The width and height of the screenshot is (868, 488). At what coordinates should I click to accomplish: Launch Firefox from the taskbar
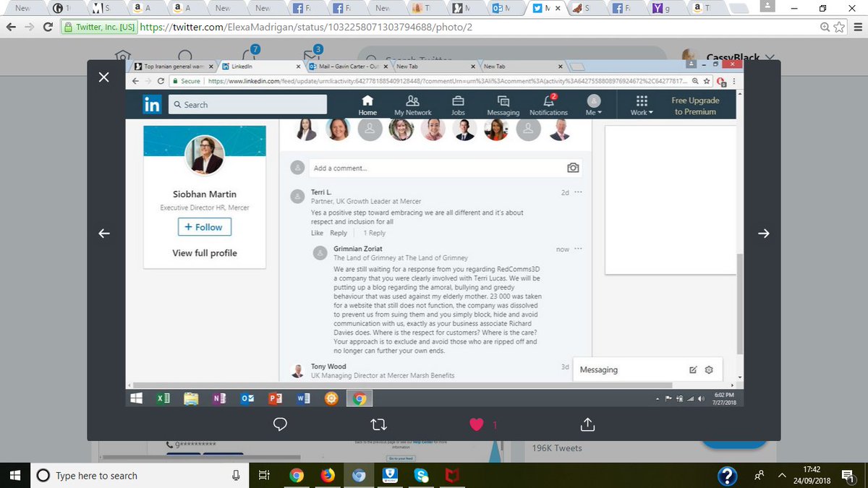pyautogui.click(x=328, y=475)
